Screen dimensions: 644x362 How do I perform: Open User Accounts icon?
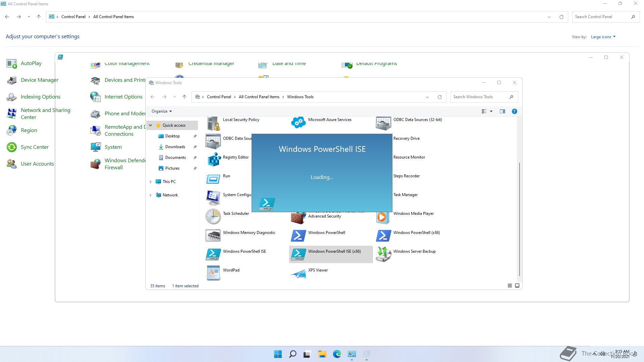[12, 164]
